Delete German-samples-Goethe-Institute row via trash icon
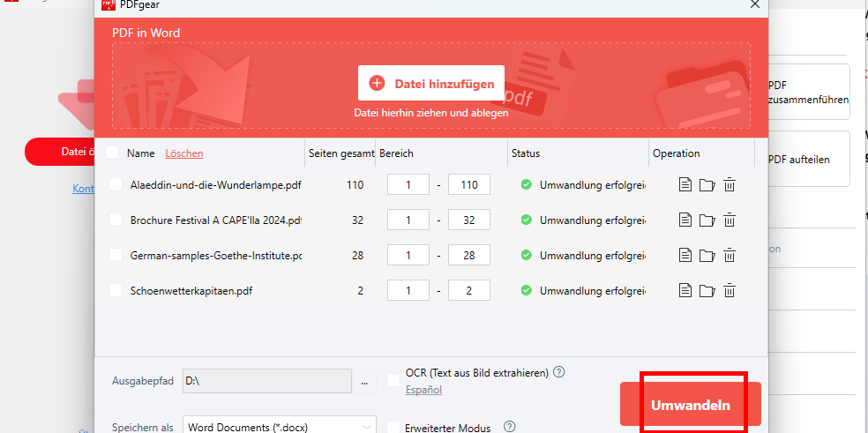 (x=730, y=255)
